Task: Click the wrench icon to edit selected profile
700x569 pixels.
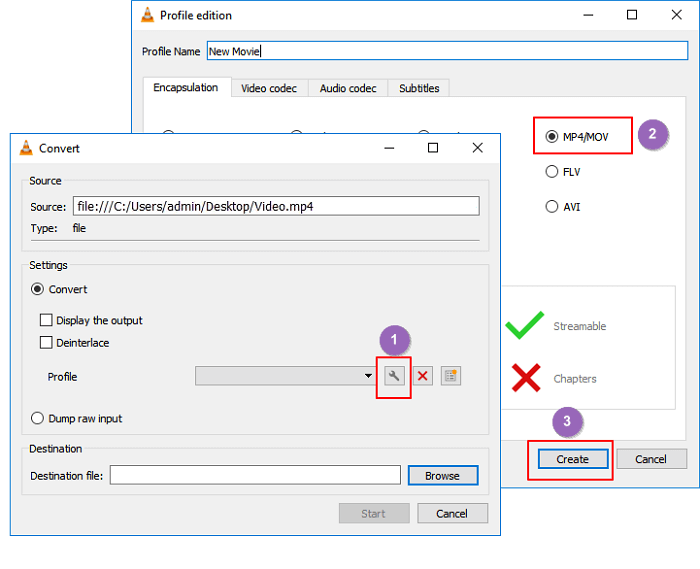Action: click(393, 376)
